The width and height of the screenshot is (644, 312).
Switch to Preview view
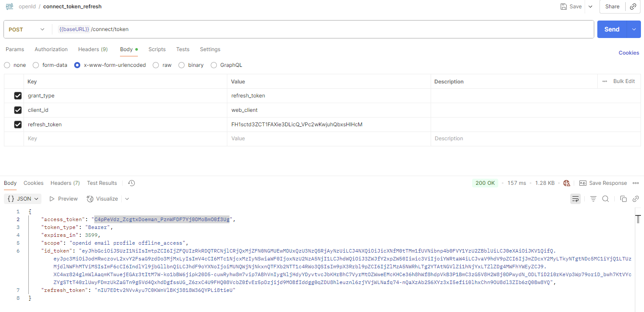tap(63, 199)
